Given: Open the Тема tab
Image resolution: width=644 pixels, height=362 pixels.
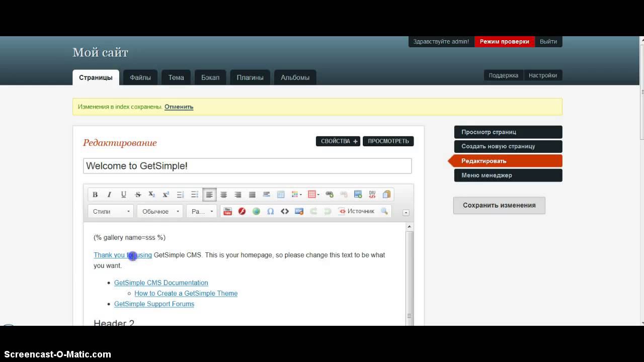Looking at the screenshot, I should (x=176, y=77).
